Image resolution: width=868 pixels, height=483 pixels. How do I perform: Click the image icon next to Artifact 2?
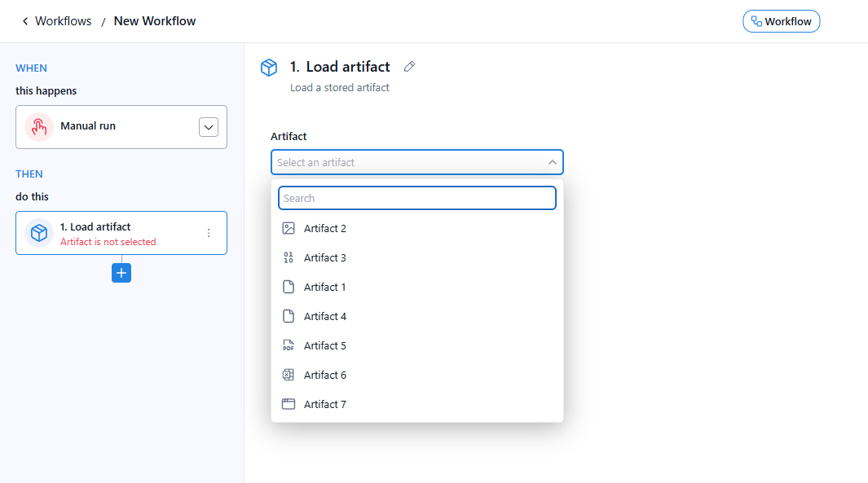click(289, 228)
